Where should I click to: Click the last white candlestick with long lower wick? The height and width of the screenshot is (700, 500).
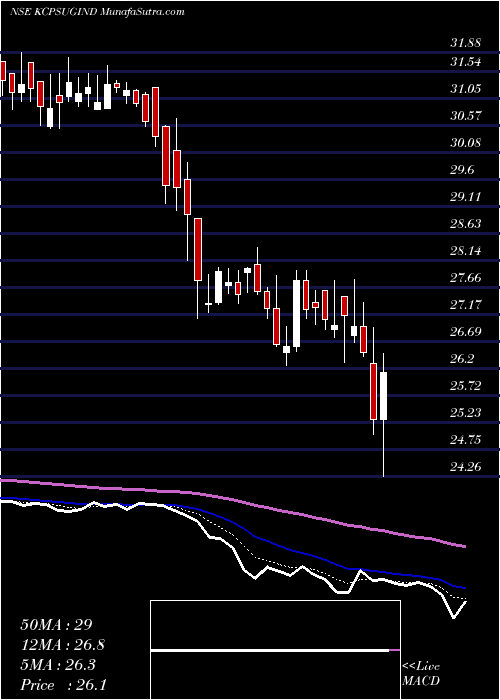383,396
